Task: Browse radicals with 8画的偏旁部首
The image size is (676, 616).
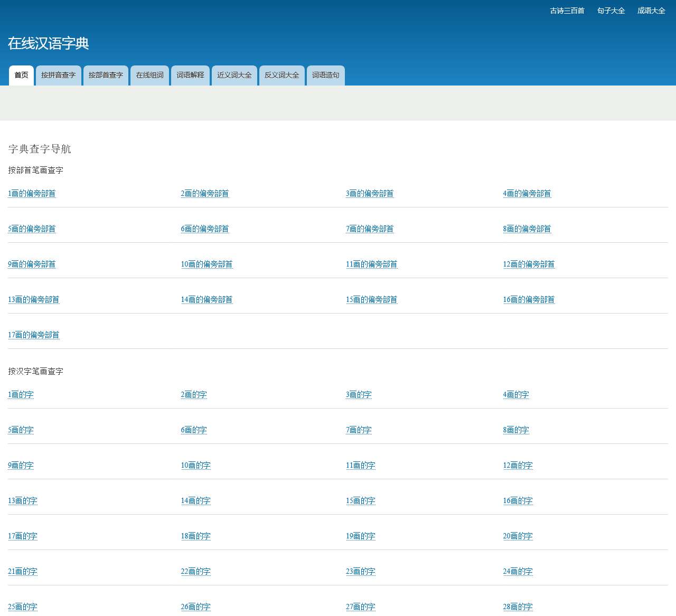Action: click(x=526, y=229)
